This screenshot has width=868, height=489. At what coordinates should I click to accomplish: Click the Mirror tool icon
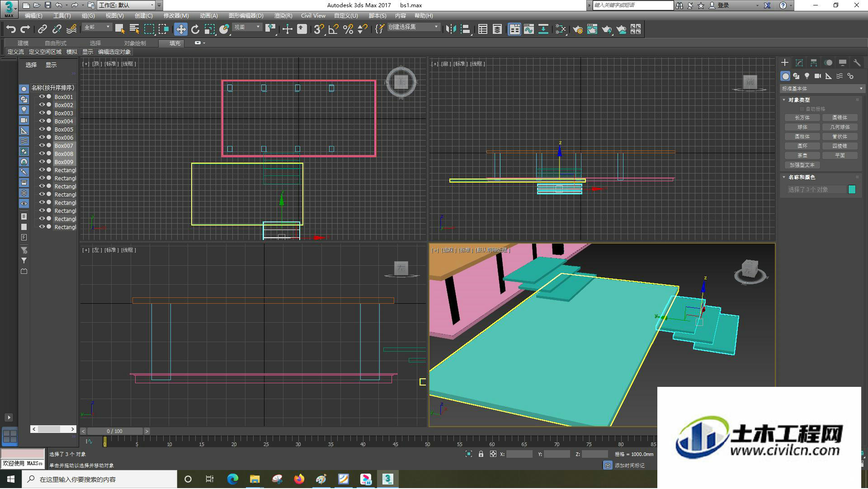click(451, 29)
